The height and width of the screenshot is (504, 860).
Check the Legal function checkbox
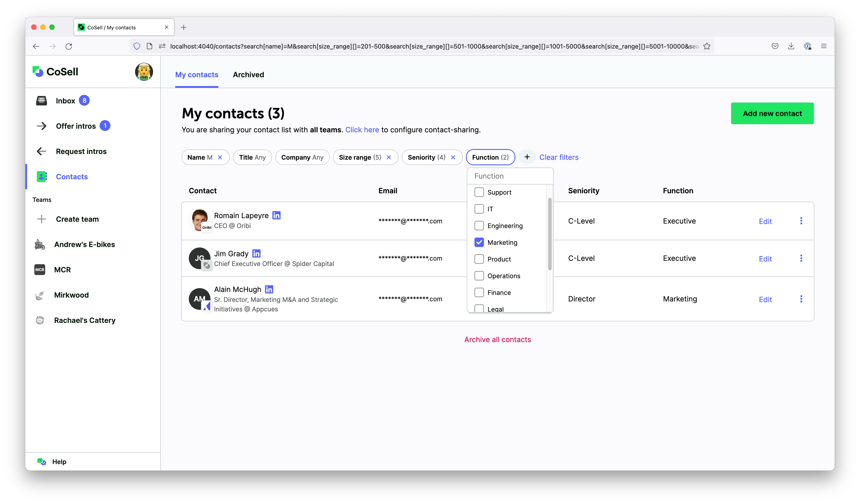479,308
